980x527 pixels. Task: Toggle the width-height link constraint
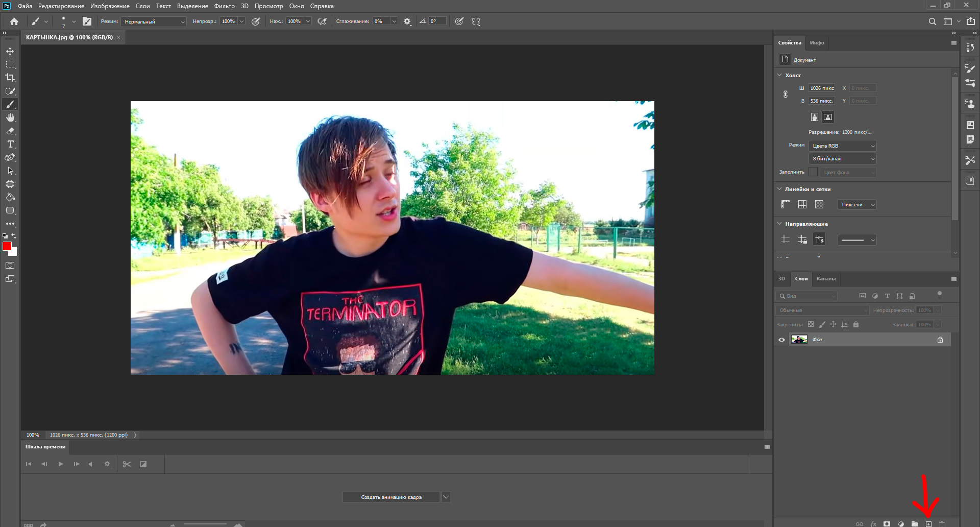point(786,94)
